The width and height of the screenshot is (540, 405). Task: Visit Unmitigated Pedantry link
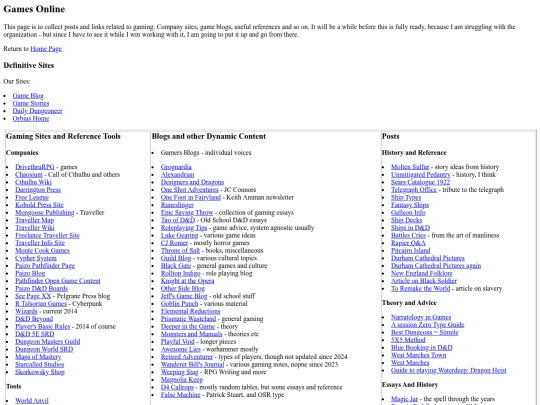[421, 175]
